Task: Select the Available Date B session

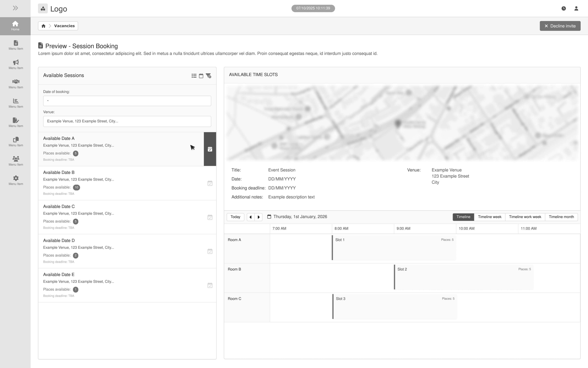Action: pos(127,183)
